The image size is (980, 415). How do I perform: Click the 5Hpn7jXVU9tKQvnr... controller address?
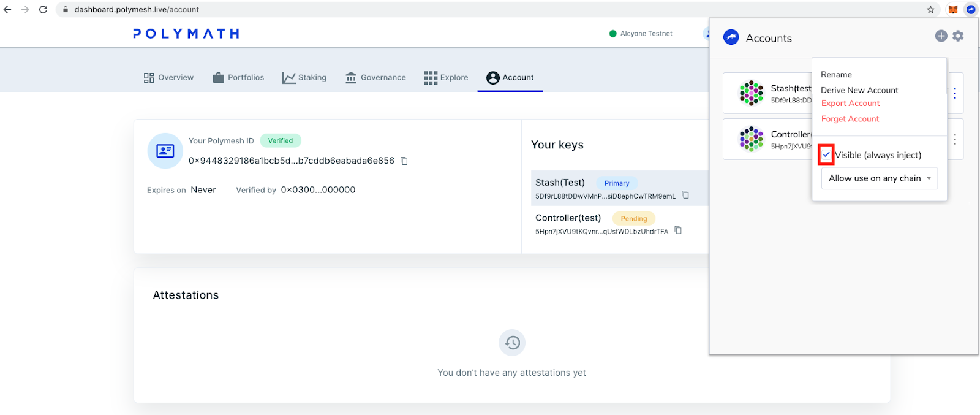tap(601, 232)
